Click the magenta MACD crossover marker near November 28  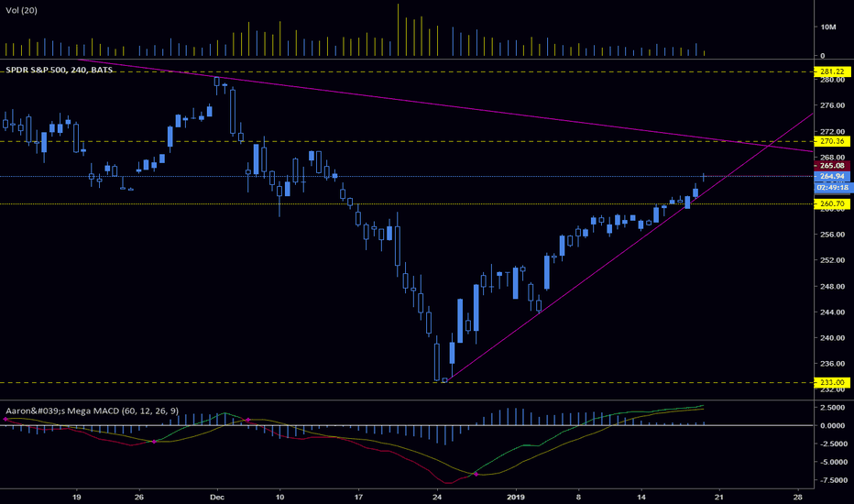[x=154, y=442]
